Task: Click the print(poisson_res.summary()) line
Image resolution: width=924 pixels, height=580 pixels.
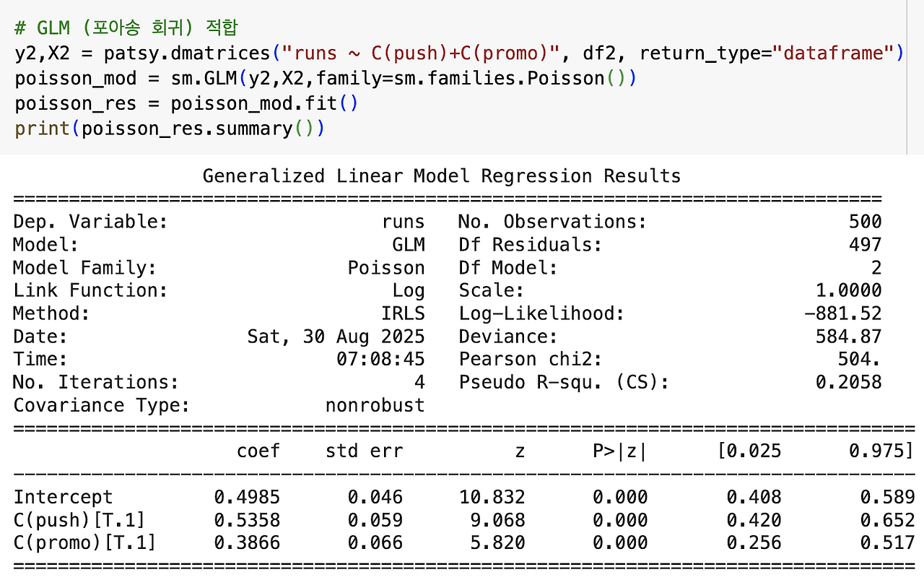Action: [x=170, y=129]
